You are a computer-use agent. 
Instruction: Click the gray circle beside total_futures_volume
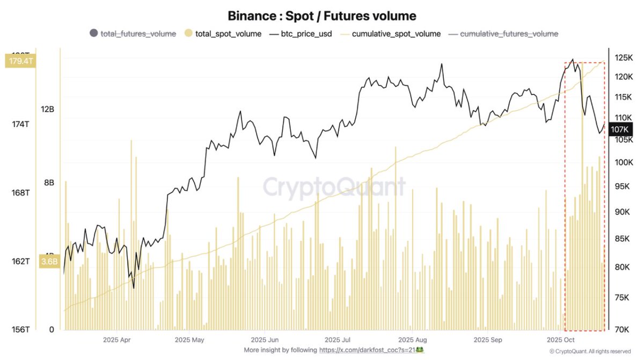[93, 33]
